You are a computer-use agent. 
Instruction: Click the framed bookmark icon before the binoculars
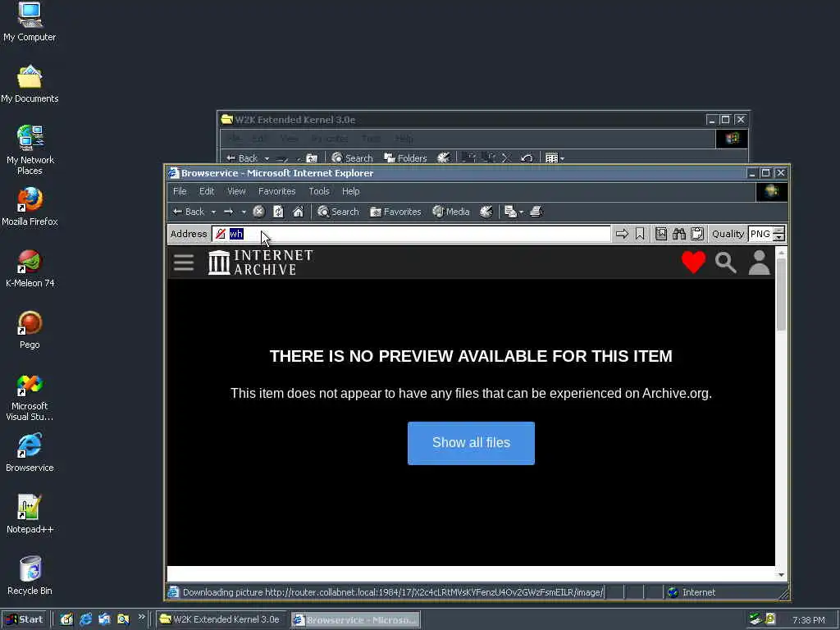point(661,234)
